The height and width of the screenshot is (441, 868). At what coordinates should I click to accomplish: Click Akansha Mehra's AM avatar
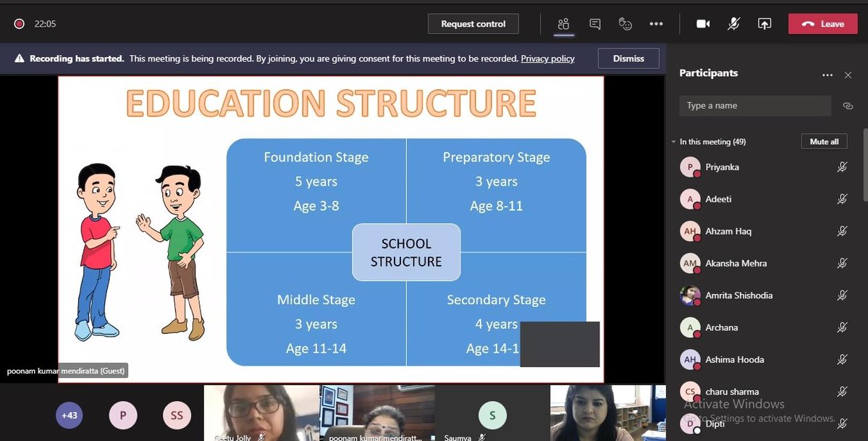pyautogui.click(x=690, y=263)
